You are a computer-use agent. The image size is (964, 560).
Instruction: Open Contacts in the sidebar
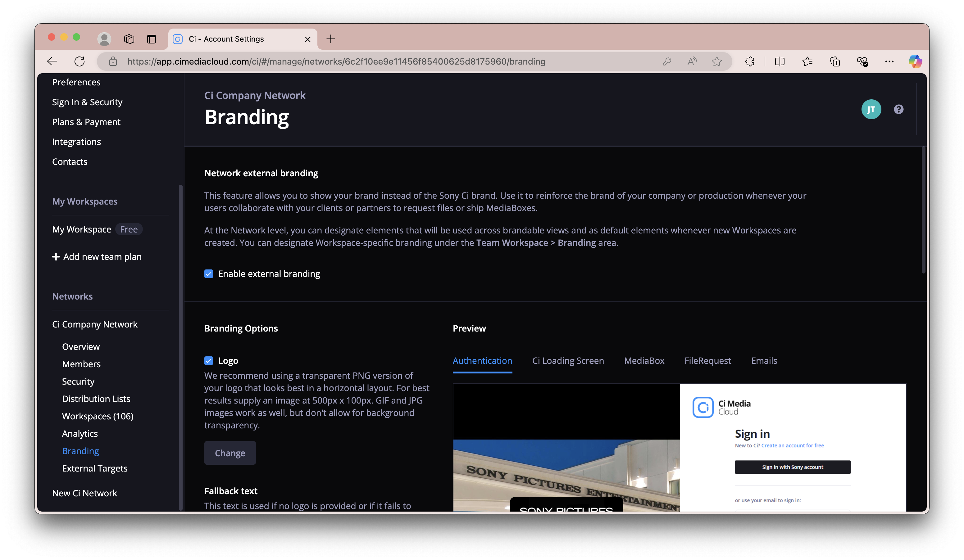click(x=70, y=162)
